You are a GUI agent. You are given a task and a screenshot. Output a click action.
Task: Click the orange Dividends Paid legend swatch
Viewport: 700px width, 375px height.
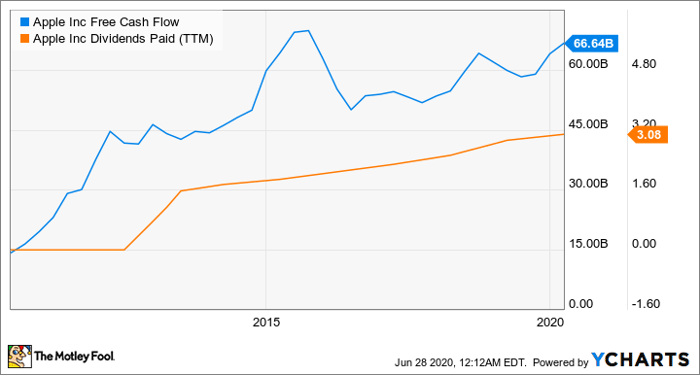coord(24,39)
